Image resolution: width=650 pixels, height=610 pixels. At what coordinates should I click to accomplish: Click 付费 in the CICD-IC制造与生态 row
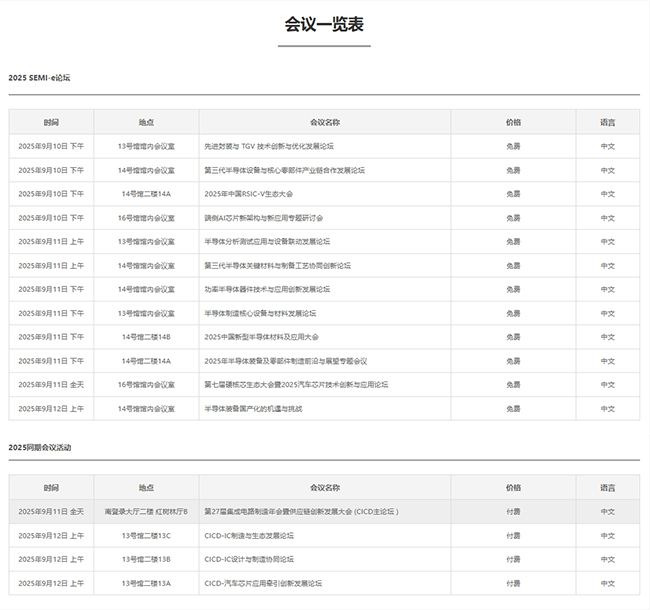[513, 536]
